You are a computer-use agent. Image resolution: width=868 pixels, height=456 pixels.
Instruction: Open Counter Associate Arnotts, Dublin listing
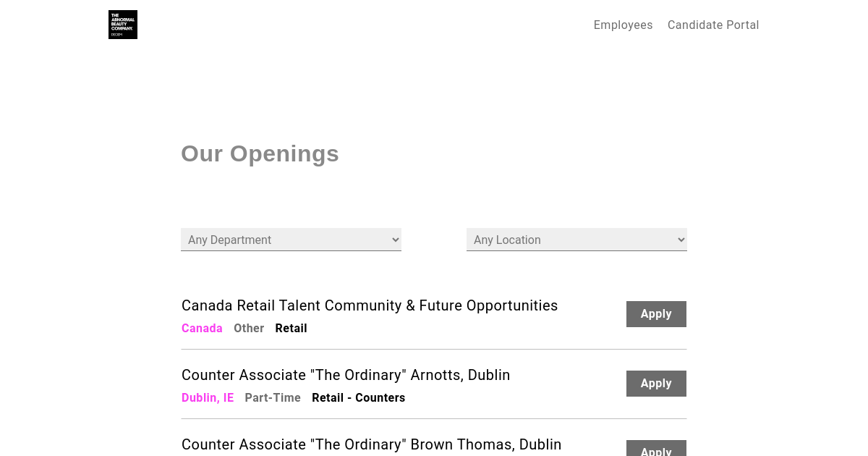tap(346, 375)
